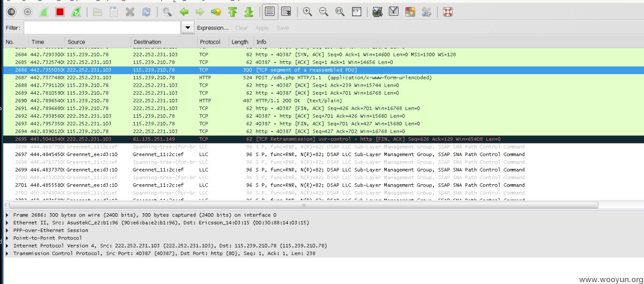644x284 pixels.
Task: Expand the Internet Protocol Version 4 row
Action: [x=7, y=246]
